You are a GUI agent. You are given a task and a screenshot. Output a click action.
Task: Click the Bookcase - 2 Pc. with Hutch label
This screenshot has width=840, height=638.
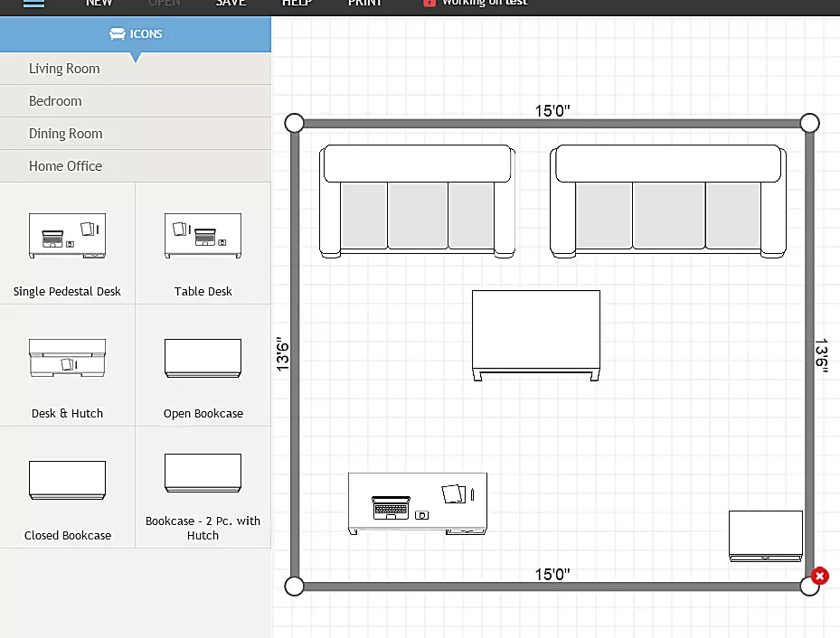coord(203,529)
